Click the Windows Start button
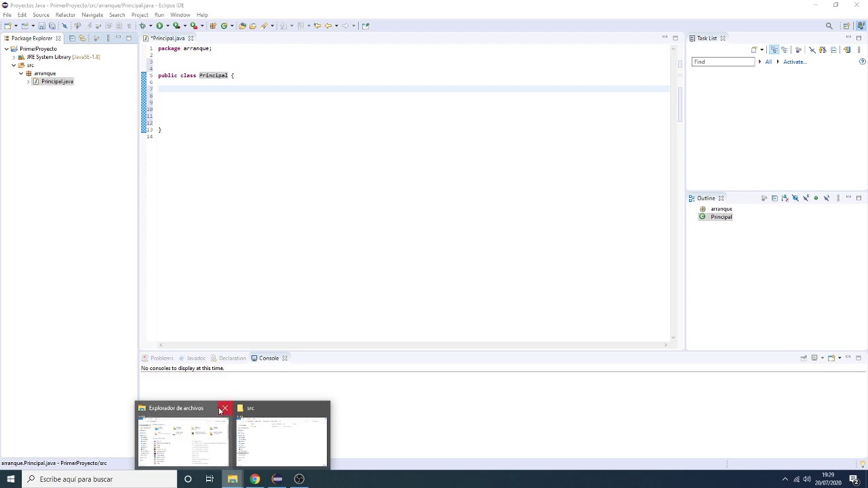Screen dimensions: 868x488 10,479
